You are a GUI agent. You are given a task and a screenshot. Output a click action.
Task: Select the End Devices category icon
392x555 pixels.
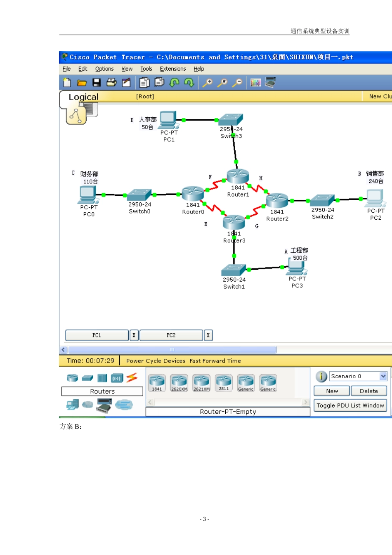(x=73, y=404)
